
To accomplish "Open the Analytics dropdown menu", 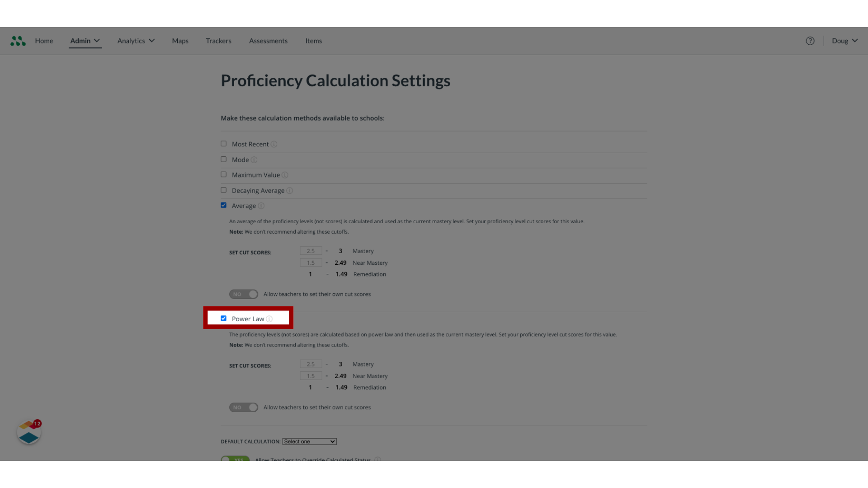I will 135,41.
